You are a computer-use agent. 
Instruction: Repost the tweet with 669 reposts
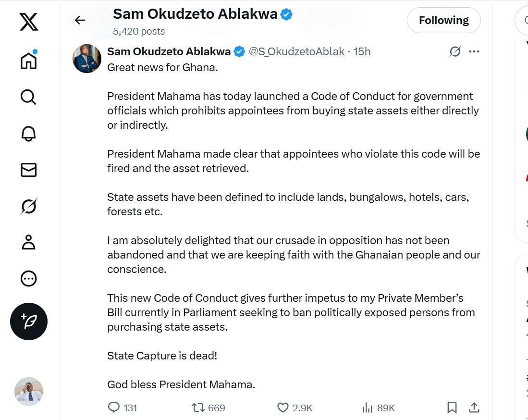(x=198, y=408)
